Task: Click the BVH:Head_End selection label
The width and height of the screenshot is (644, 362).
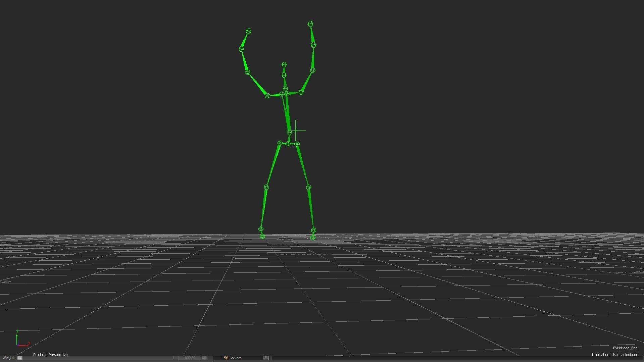Action: (625, 348)
